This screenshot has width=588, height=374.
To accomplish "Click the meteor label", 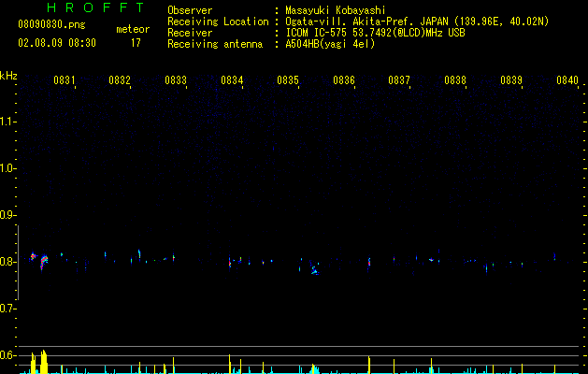I will point(133,29).
